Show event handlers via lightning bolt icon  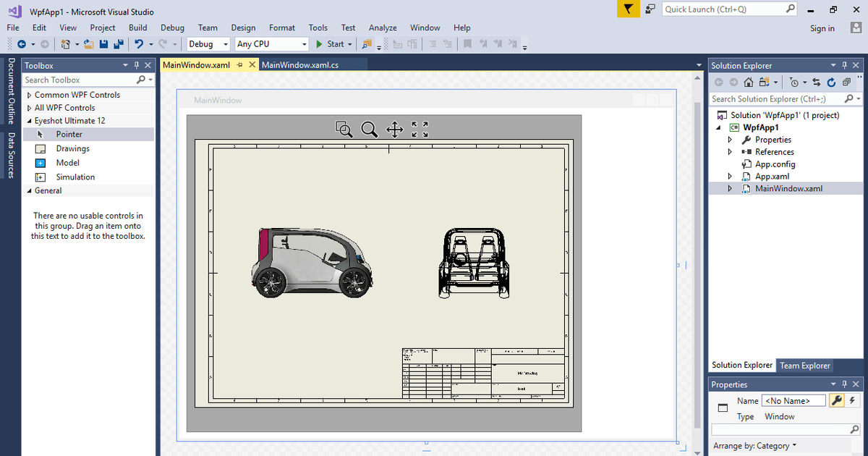[x=852, y=400]
